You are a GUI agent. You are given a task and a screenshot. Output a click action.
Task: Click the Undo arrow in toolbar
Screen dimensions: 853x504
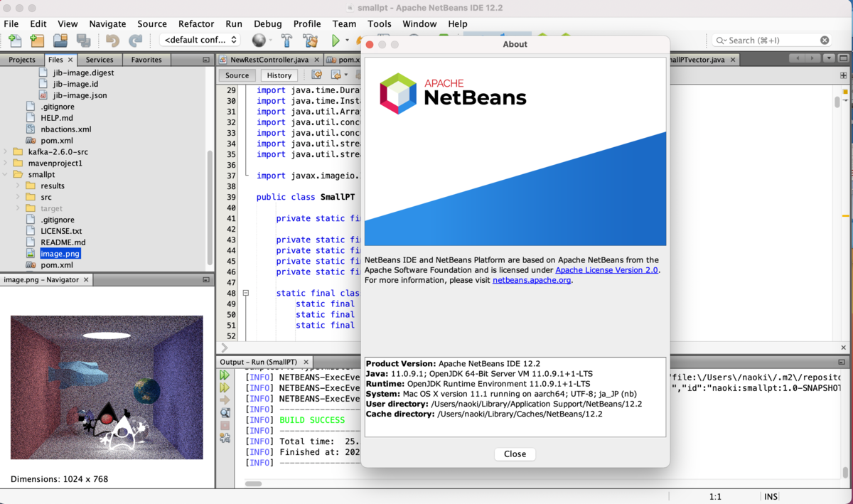point(112,41)
